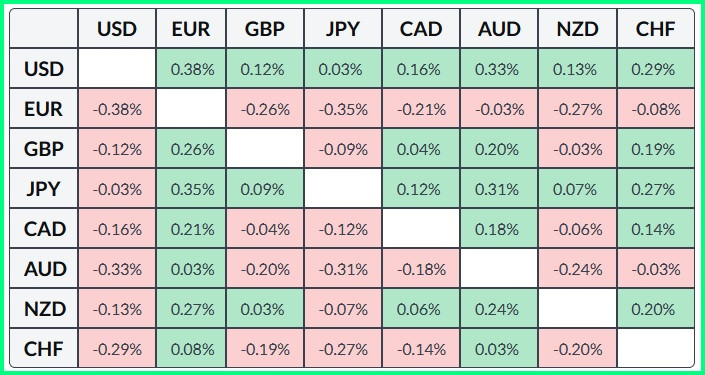Click the CHF column header
705x375 pixels.
[656, 29]
